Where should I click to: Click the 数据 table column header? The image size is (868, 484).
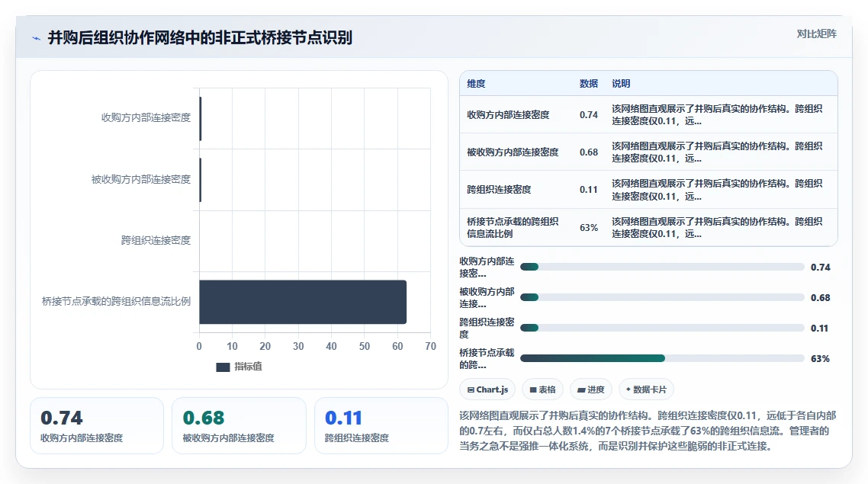pos(588,84)
